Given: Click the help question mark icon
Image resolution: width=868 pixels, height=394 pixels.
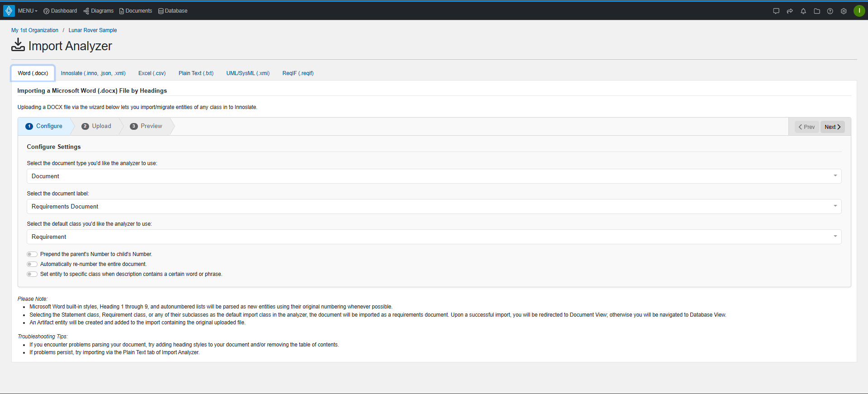Looking at the screenshot, I should 830,11.
